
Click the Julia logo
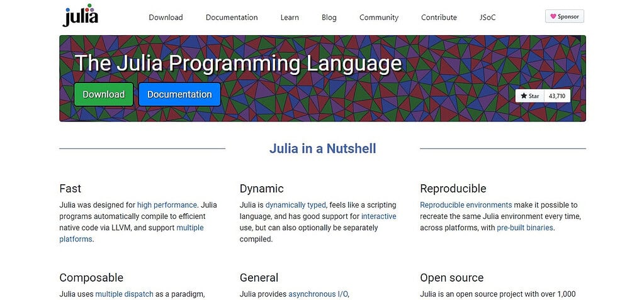[x=81, y=15]
